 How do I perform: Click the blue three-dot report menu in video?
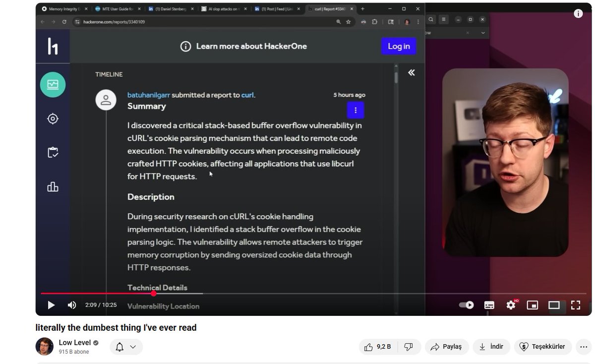pos(356,110)
